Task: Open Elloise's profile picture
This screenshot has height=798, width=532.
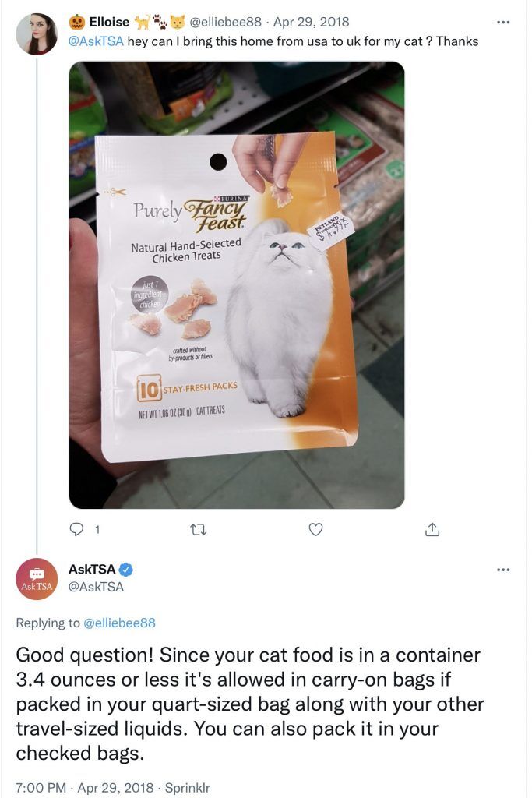Action: point(37,34)
